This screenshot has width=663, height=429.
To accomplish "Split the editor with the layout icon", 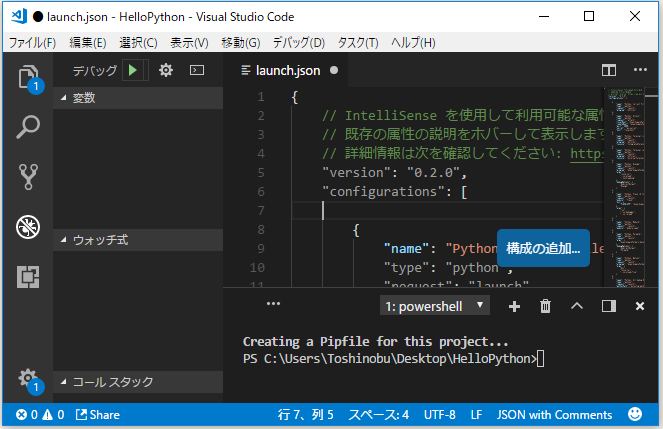I will pos(609,70).
